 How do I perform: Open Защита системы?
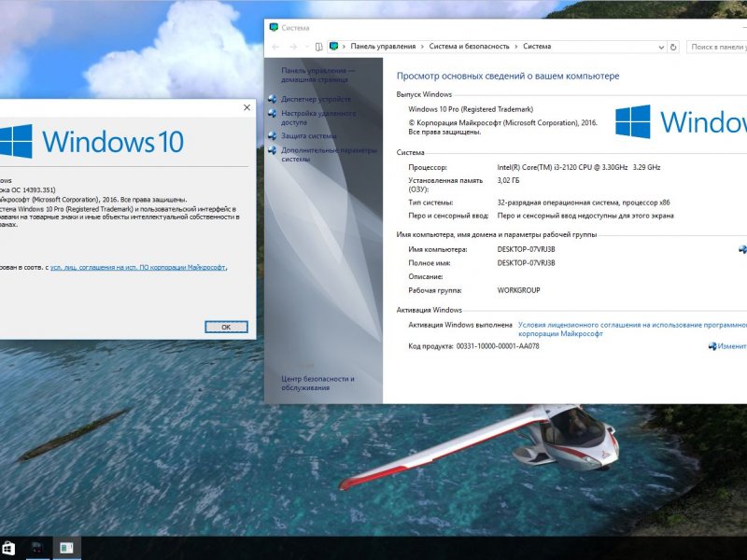pyautogui.click(x=309, y=135)
